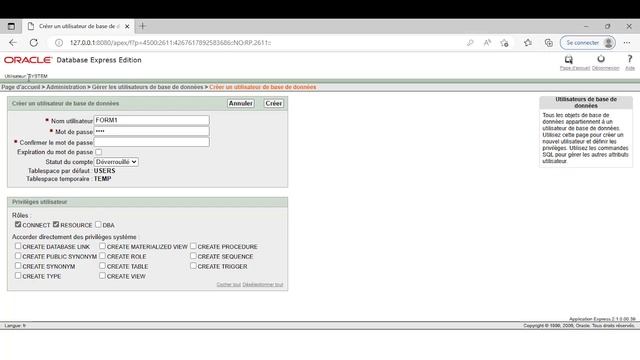Check CREATE PUBLIC SYNONYM privilege
Image resolution: width=640 pixels, height=360 pixels.
coord(18,256)
